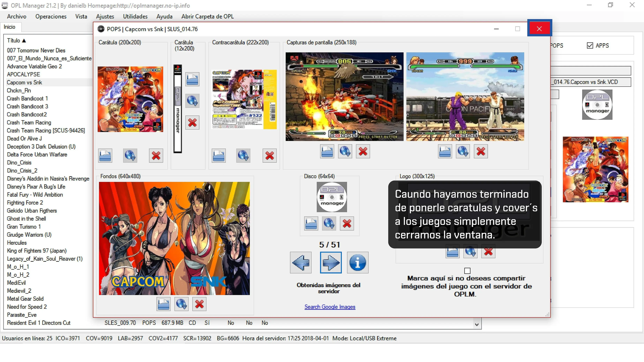Download Contracarátula back cover from server
644x362 pixels.
243,156
